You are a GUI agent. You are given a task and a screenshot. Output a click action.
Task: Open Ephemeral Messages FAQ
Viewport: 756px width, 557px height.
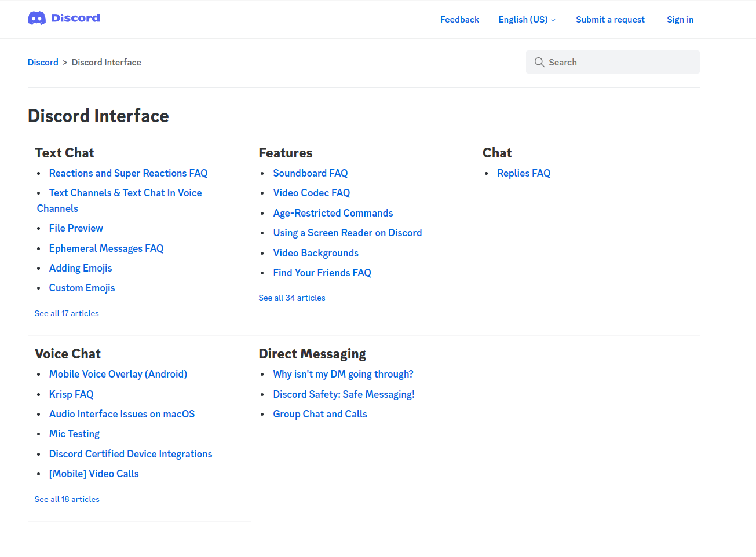106,248
